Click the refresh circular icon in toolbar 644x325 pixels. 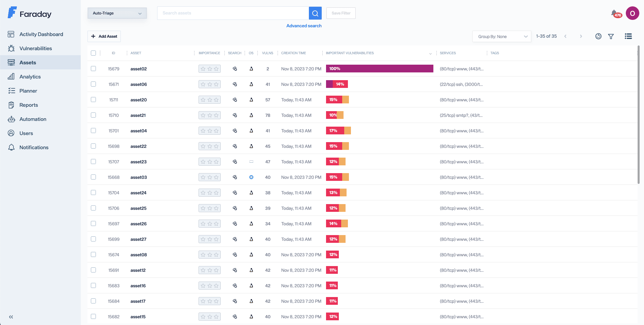click(598, 36)
